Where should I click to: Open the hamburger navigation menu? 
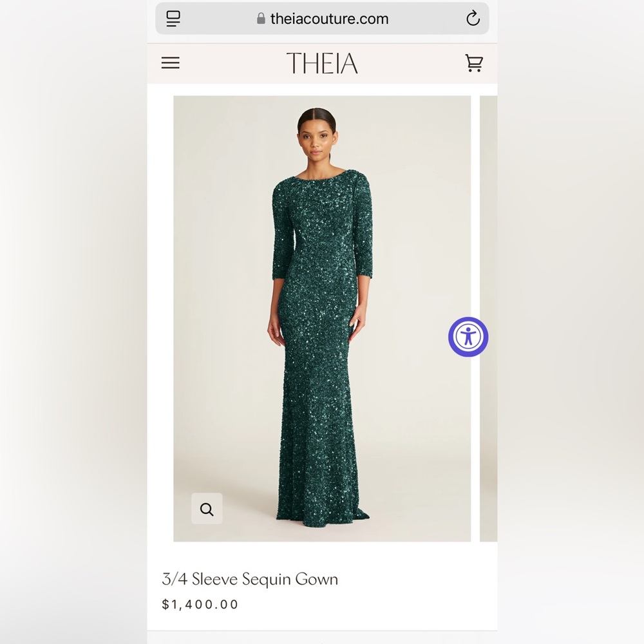tap(171, 63)
